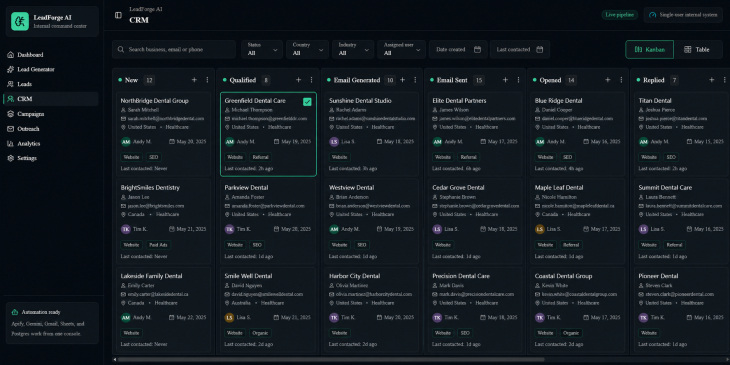Click the Smile Well Dental card title

pyautogui.click(x=248, y=276)
